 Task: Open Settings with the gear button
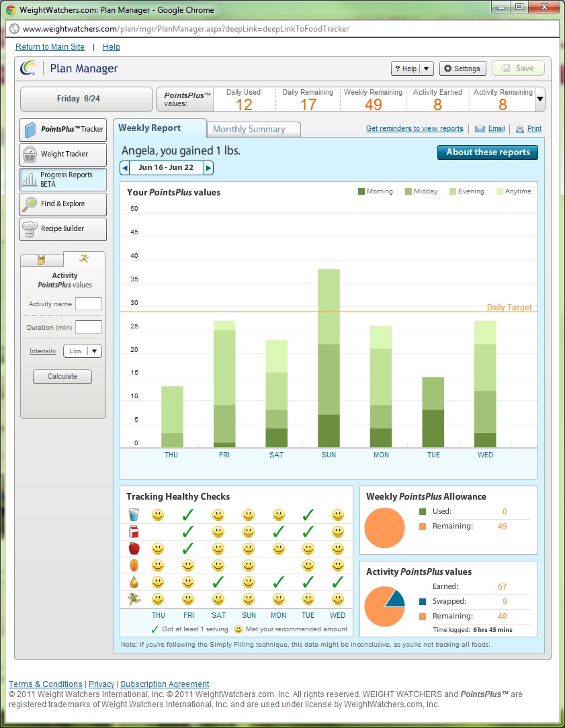tap(462, 69)
